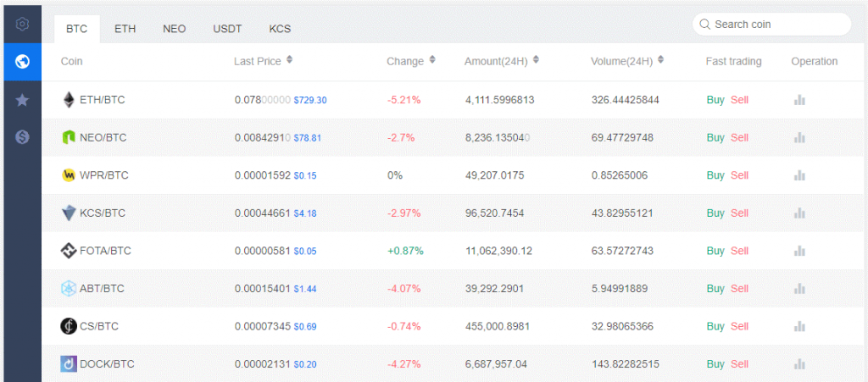Switch to the USDT market tab
868x382 pixels.
click(227, 30)
